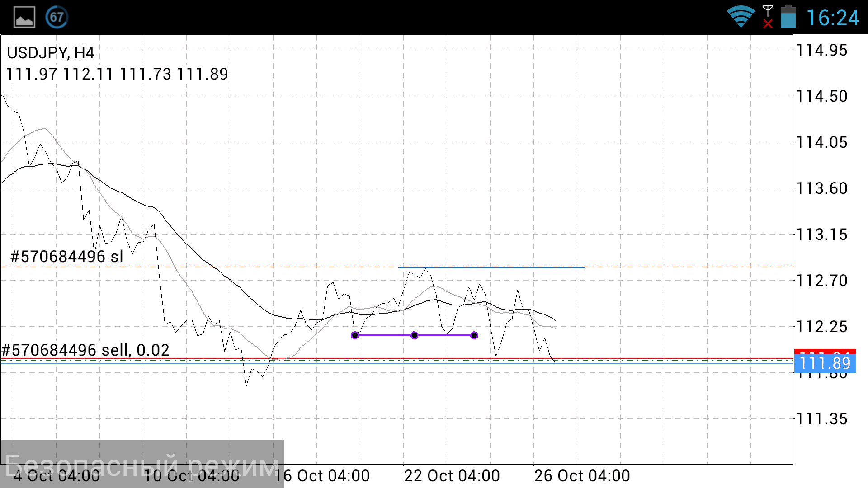
Task: Select the USDJPY, H4 chart title
Action: click(51, 53)
